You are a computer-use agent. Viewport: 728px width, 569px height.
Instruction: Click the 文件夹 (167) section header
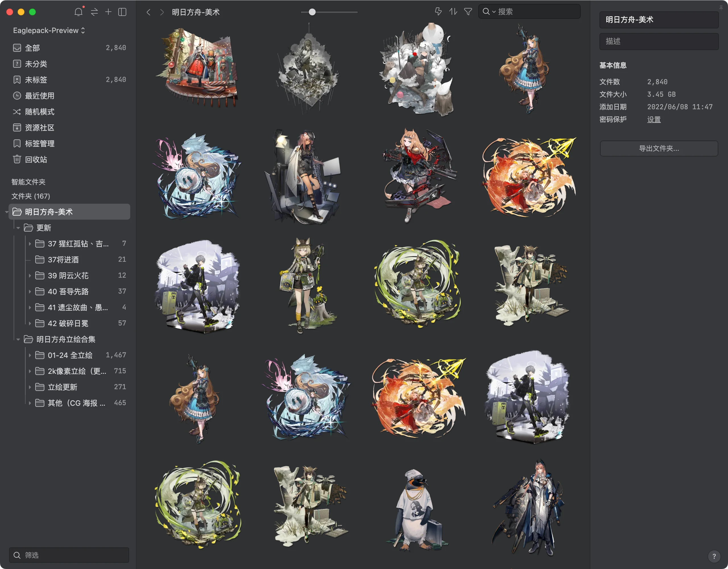[x=31, y=196]
